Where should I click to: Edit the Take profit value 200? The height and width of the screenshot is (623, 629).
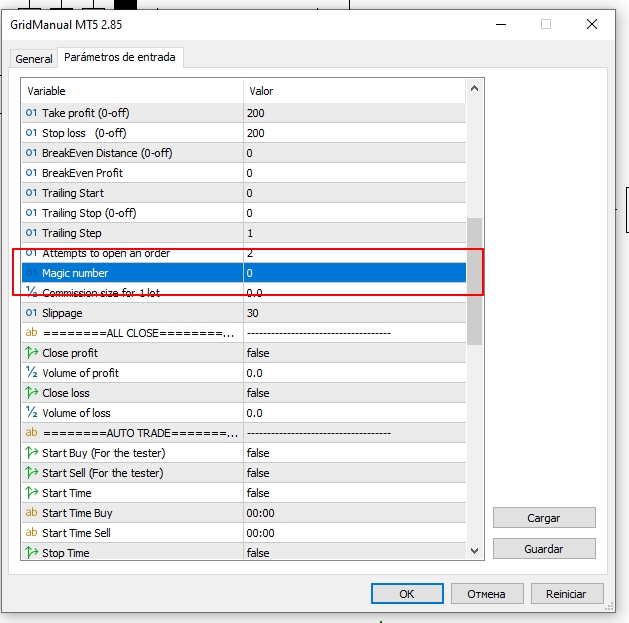(x=355, y=113)
